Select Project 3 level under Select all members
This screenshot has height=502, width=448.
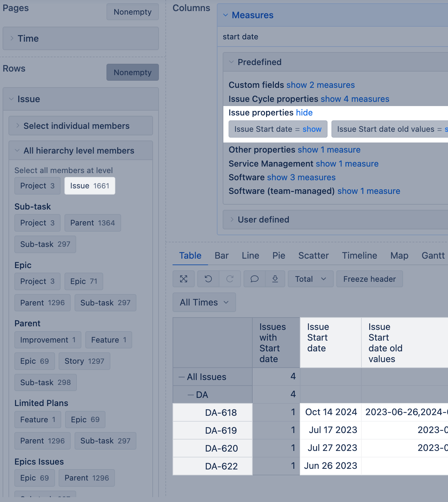pyautogui.click(x=37, y=186)
